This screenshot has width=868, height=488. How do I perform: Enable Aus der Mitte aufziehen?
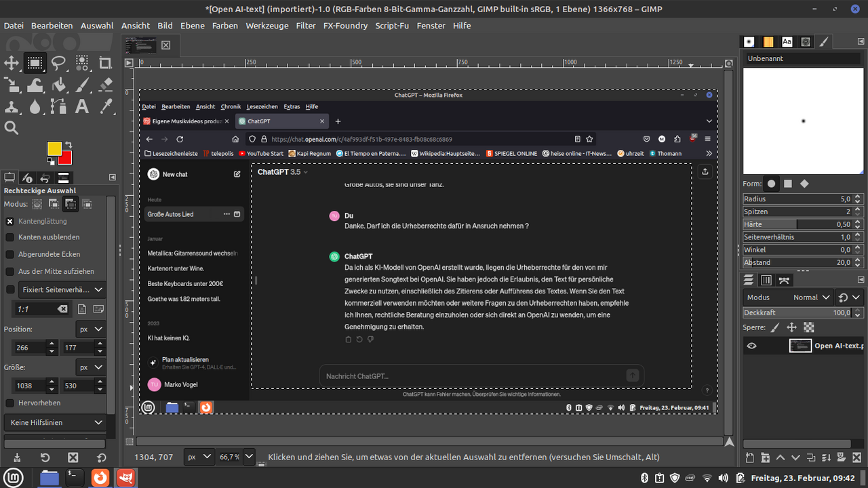pyautogui.click(x=10, y=271)
